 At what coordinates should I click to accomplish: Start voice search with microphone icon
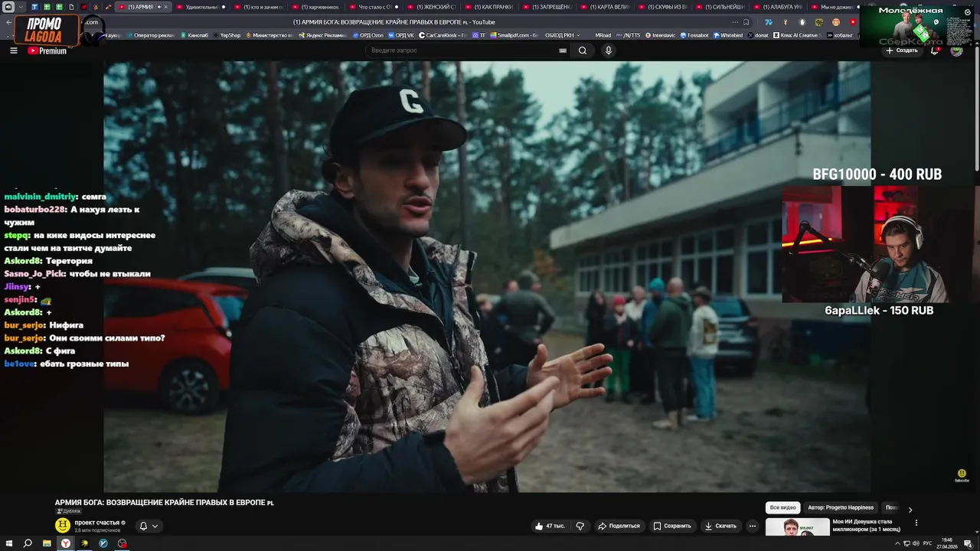point(609,51)
